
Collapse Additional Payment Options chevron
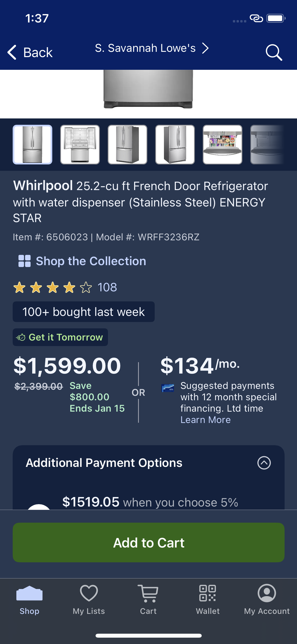tap(264, 463)
